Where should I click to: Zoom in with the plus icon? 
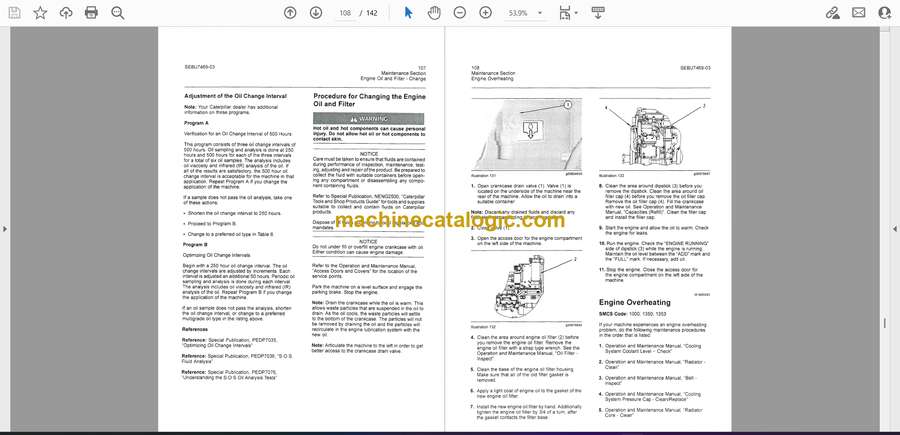(x=486, y=13)
